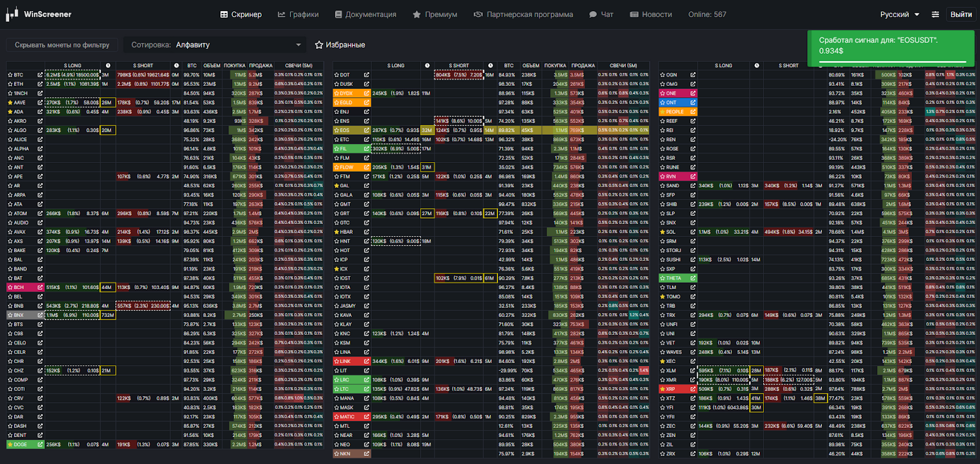Toggle favorite star for 1INCH
Viewport: 980px width, 464px height.
click(x=10, y=94)
